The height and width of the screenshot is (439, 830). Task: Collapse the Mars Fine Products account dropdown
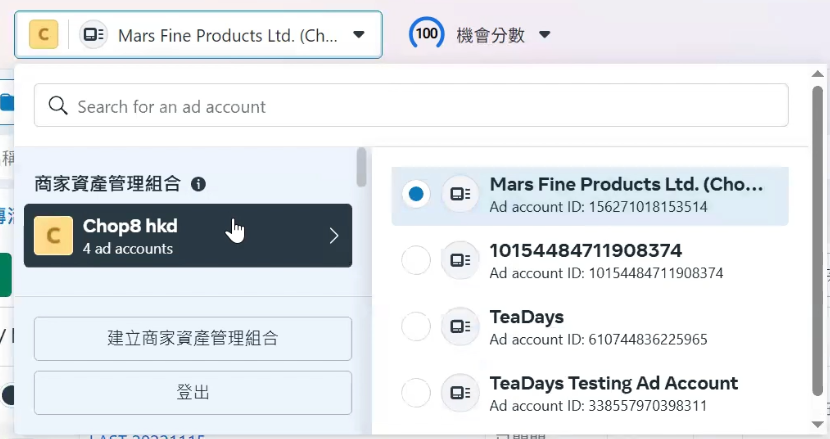[359, 35]
